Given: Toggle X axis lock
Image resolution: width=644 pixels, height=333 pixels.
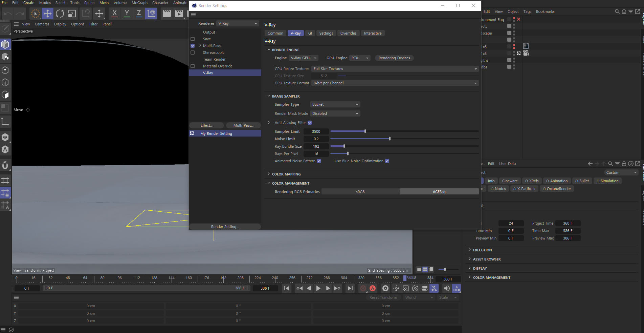Looking at the screenshot, I should pyautogui.click(x=114, y=14).
